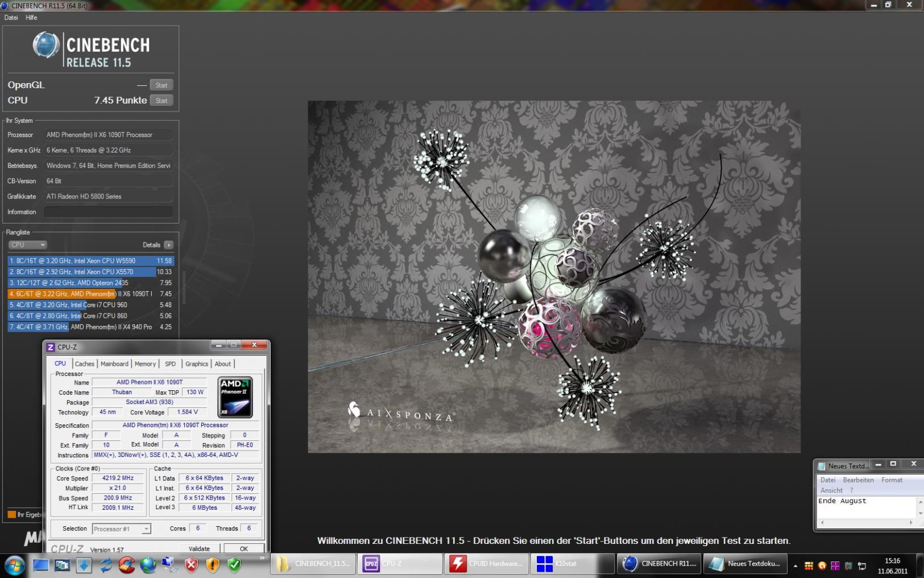Switch to CINEBENCH R11 taskbar button

[660, 564]
